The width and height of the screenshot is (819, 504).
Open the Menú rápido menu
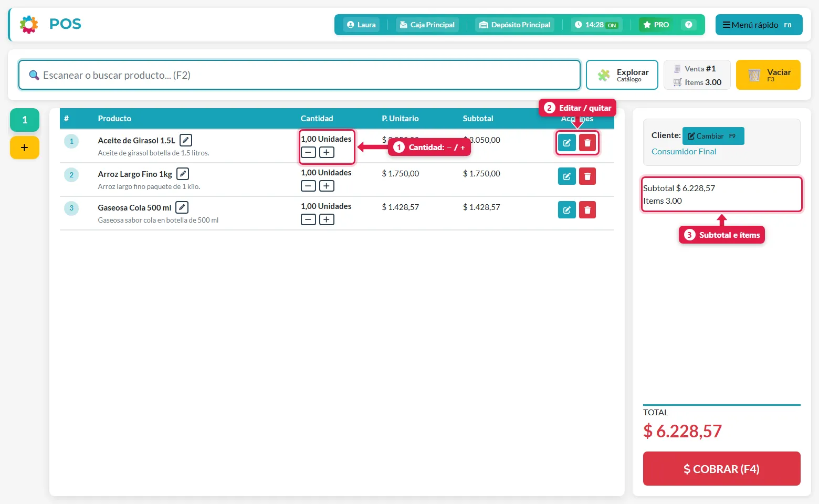coord(759,25)
